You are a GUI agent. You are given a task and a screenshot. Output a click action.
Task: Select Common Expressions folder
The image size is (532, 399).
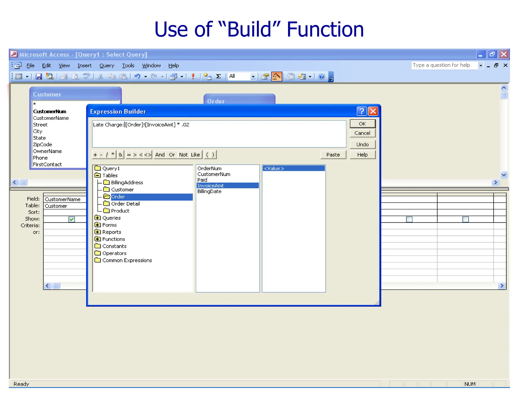coord(127,260)
